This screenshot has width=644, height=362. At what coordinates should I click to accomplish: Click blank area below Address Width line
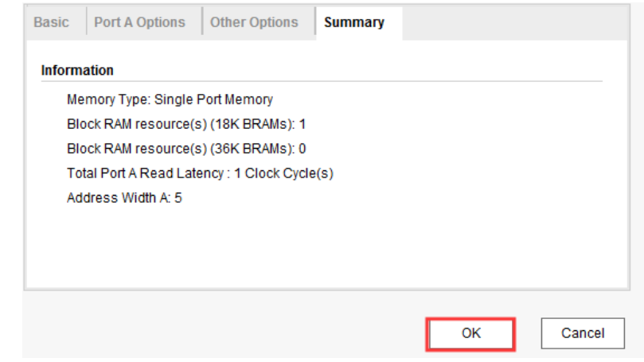click(326, 247)
